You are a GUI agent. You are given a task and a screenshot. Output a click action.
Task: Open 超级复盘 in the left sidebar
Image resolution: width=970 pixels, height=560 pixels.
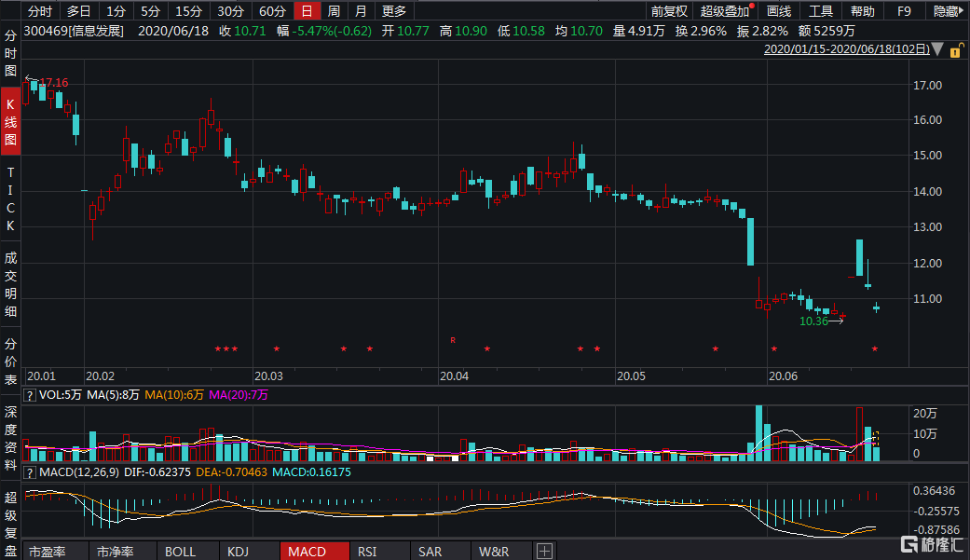pyautogui.click(x=10, y=524)
